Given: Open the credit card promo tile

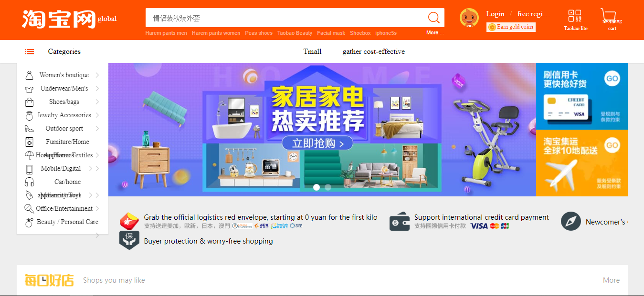Looking at the screenshot, I should click(582, 96).
